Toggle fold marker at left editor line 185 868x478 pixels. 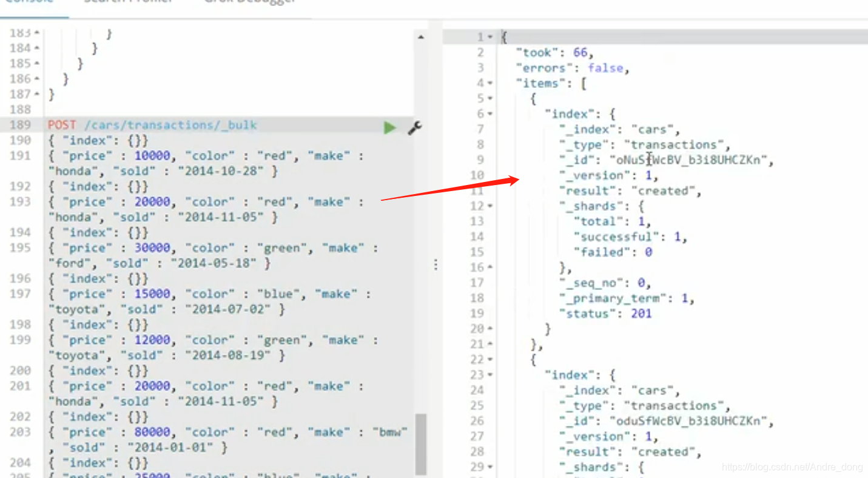pyautogui.click(x=38, y=64)
